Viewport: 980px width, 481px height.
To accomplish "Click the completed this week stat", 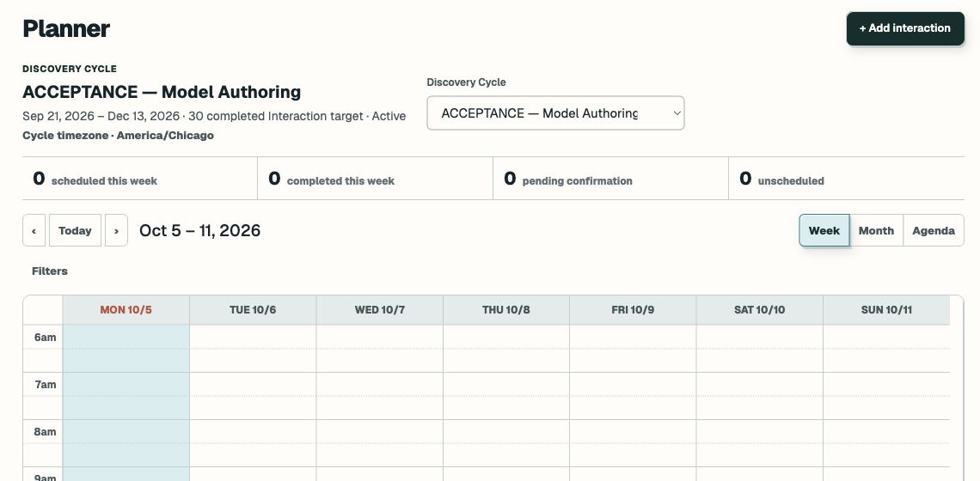I will pos(375,179).
